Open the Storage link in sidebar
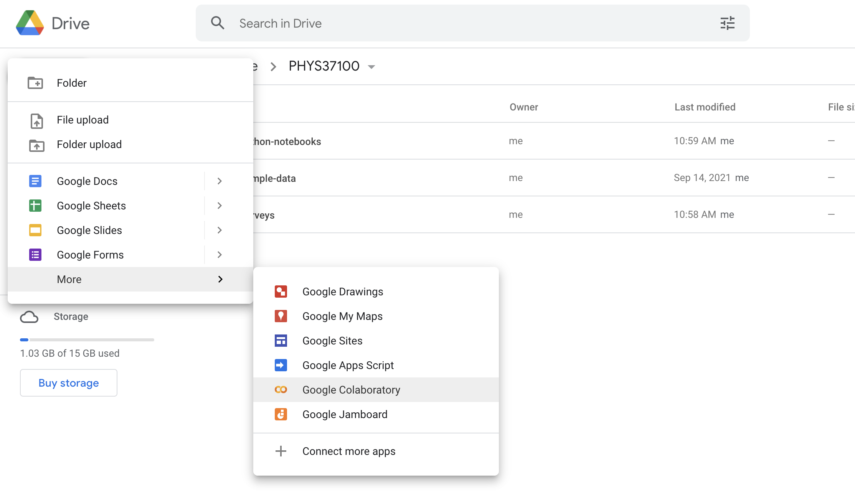Image resolution: width=855 pixels, height=504 pixels. 71,316
